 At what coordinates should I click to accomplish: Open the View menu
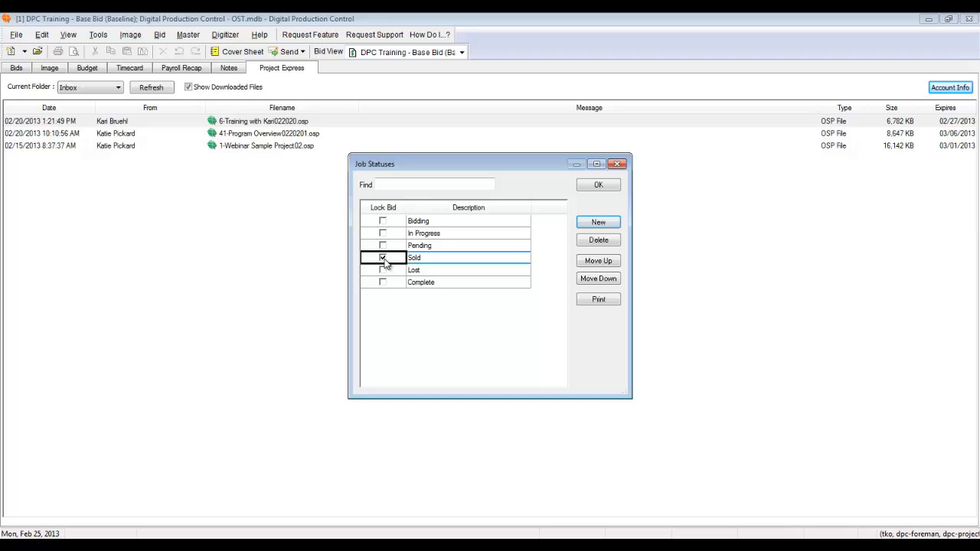(68, 34)
